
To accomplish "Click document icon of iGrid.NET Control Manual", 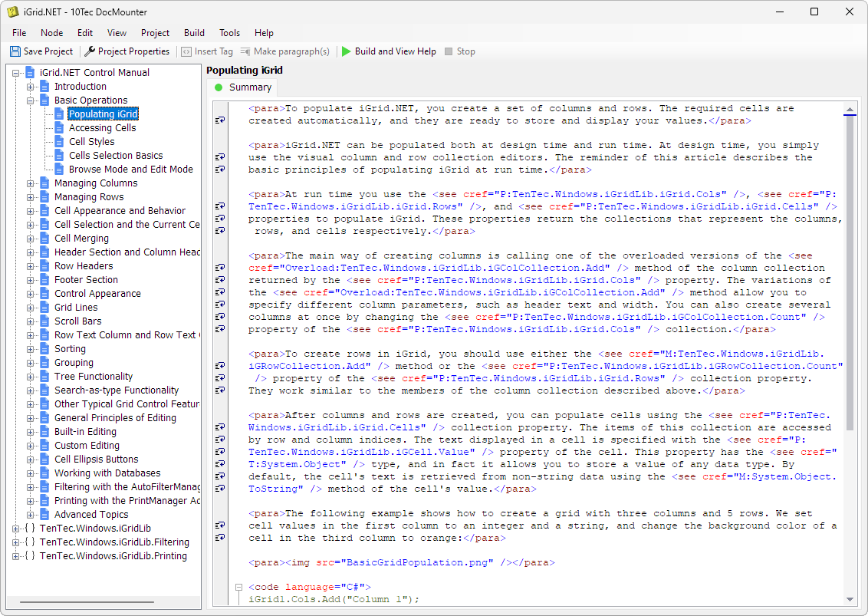I will (31, 73).
